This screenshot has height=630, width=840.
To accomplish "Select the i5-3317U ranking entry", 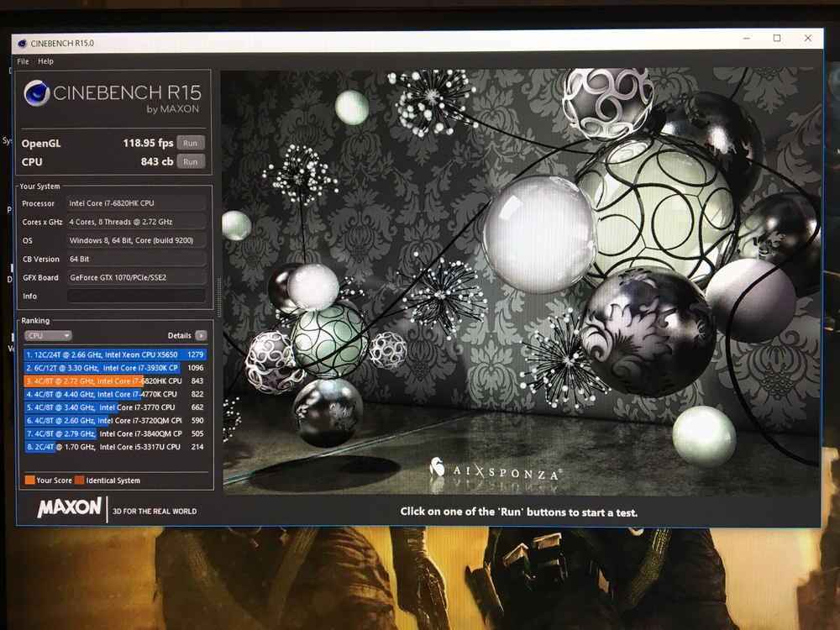I will (x=114, y=447).
